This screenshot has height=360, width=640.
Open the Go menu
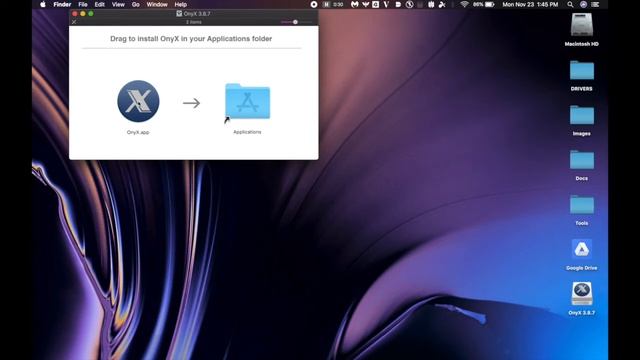pyautogui.click(x=136, y=4)
